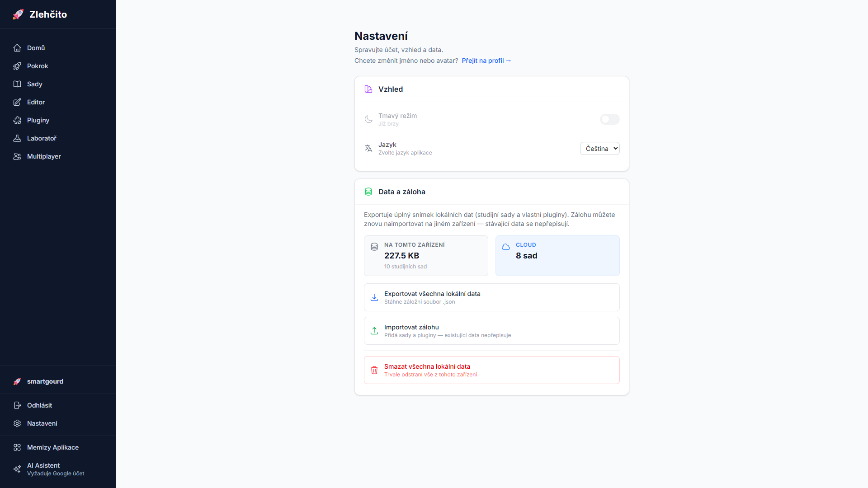Click the Vyžaduje Google účet text

coord(56,474)
